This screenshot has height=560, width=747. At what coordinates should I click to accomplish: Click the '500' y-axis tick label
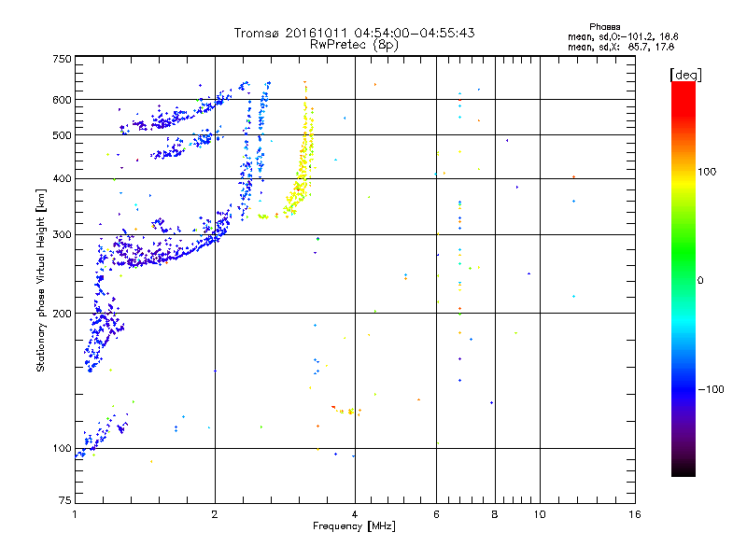pyautogui.click(x=62, y=135)
